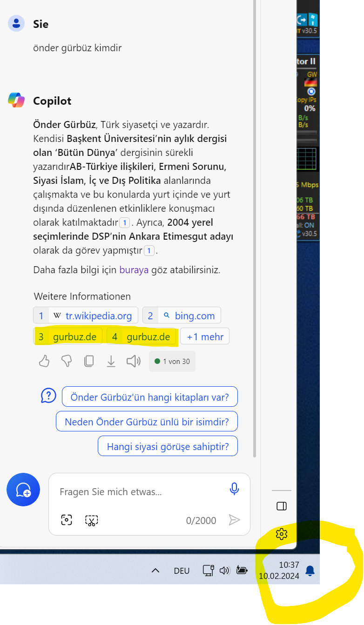Viewport: 364px width, 625px height.
Task: Click the volume icon in system tray
Action: pos(225,570)
